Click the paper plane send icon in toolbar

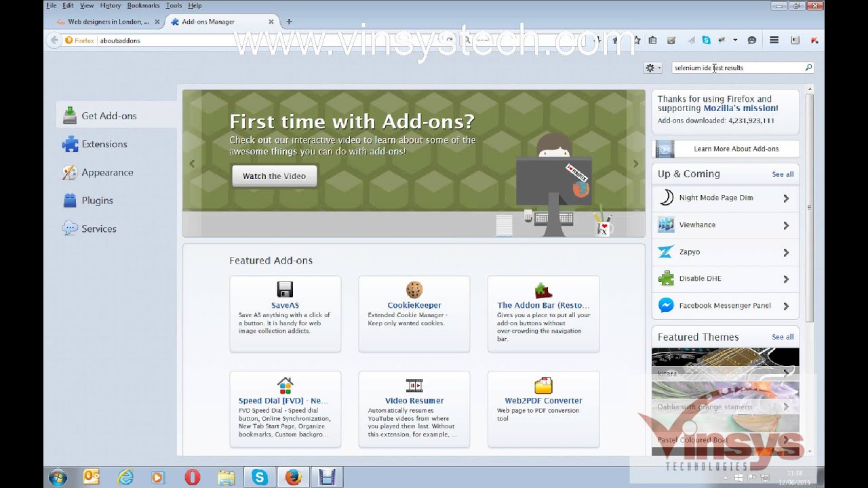coord(691,40)
